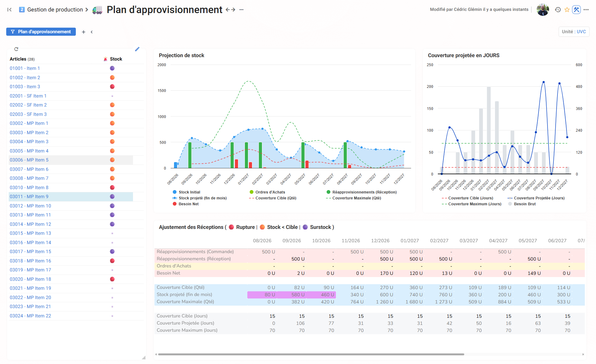Toggle the Couverture Projetée (Jours) legend

click(536, 198)
